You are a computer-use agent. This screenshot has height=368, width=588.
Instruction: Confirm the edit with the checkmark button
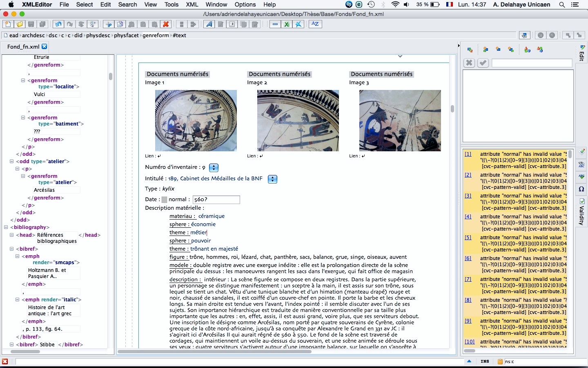(x=483, y=63)
